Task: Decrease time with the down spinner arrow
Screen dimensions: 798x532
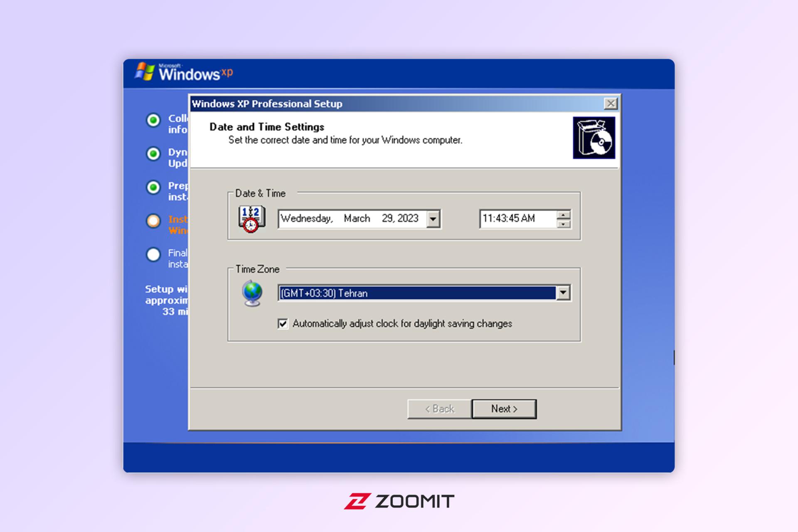Action: click(564, 224)
